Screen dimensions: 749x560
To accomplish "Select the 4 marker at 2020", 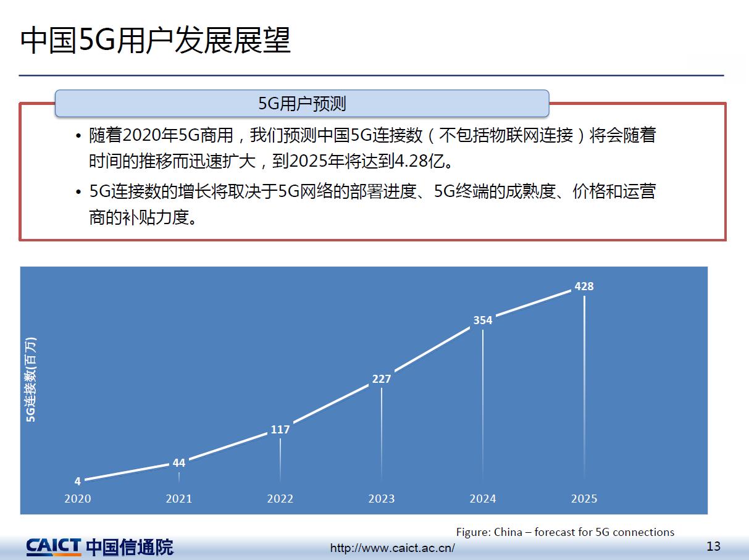I will tap(77, 480).
